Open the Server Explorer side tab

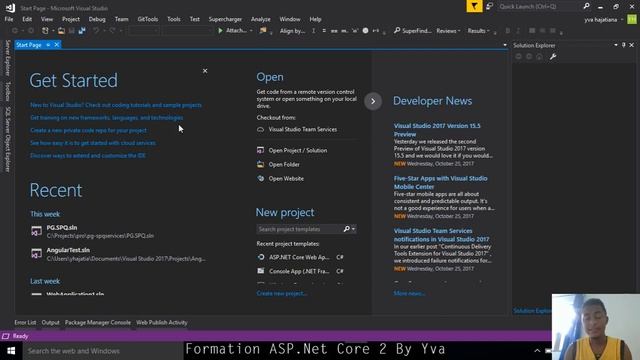[x=7, y=58]
